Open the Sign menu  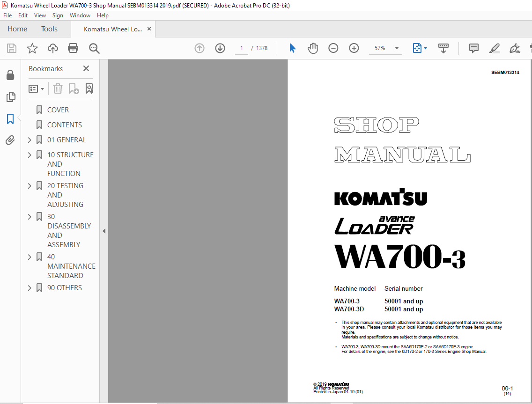(x=58, y=15)
